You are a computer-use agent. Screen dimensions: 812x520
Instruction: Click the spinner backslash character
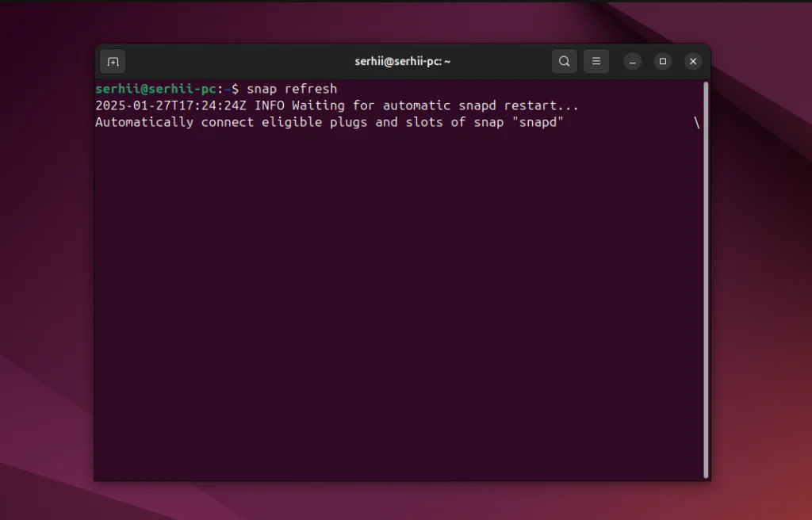pyautogui.click(x=695, y=122)
